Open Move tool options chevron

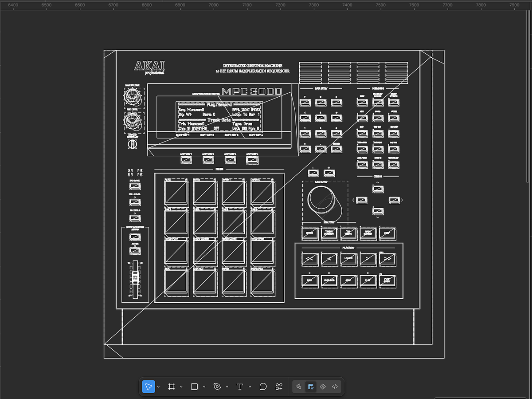pyautogui.click(x=159, y=387)
